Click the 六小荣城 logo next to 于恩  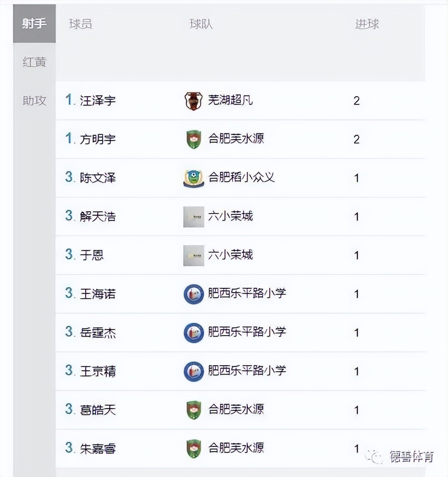(x=193, y=255)
